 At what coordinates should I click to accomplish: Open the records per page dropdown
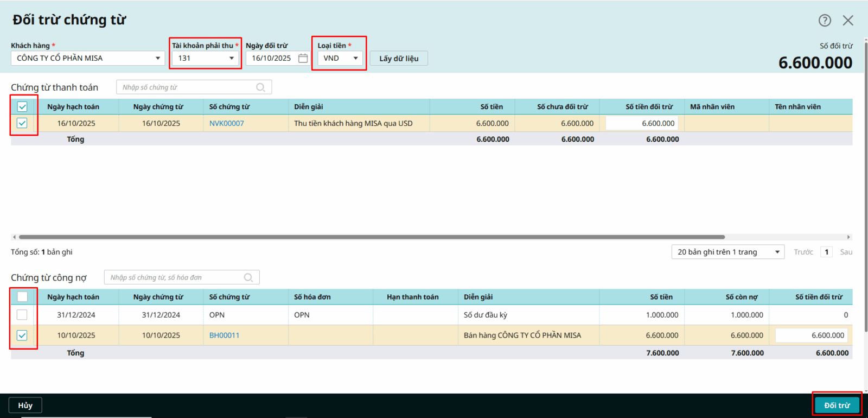click(x=777, y=252)
